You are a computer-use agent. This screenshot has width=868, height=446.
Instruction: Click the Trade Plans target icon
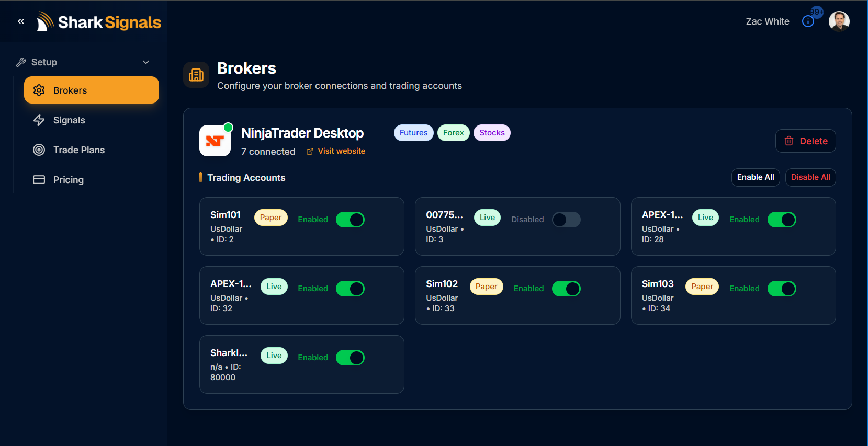point(39,150)
